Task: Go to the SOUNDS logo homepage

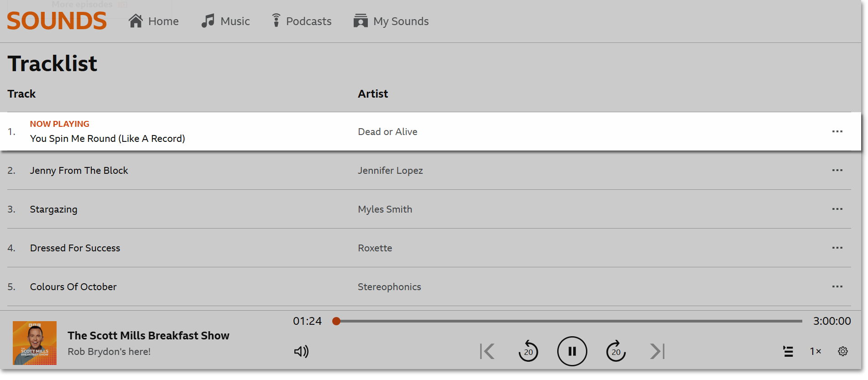Action: 57,21
